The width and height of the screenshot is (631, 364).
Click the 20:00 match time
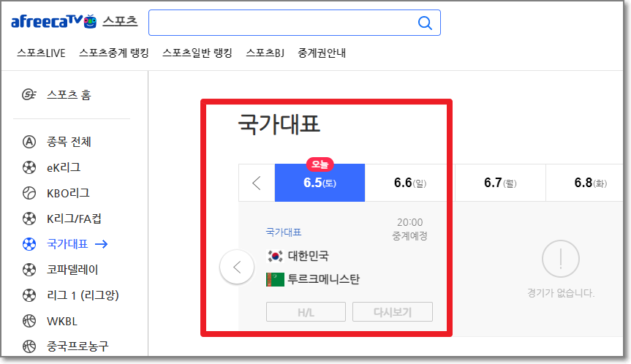coord(410,222)
